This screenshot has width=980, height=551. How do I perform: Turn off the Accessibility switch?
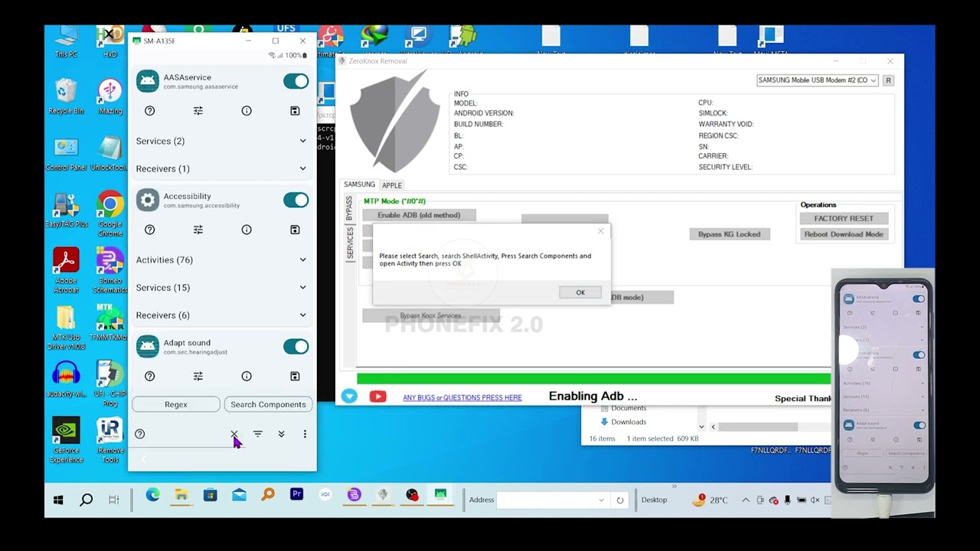click(x=296, y=200)
